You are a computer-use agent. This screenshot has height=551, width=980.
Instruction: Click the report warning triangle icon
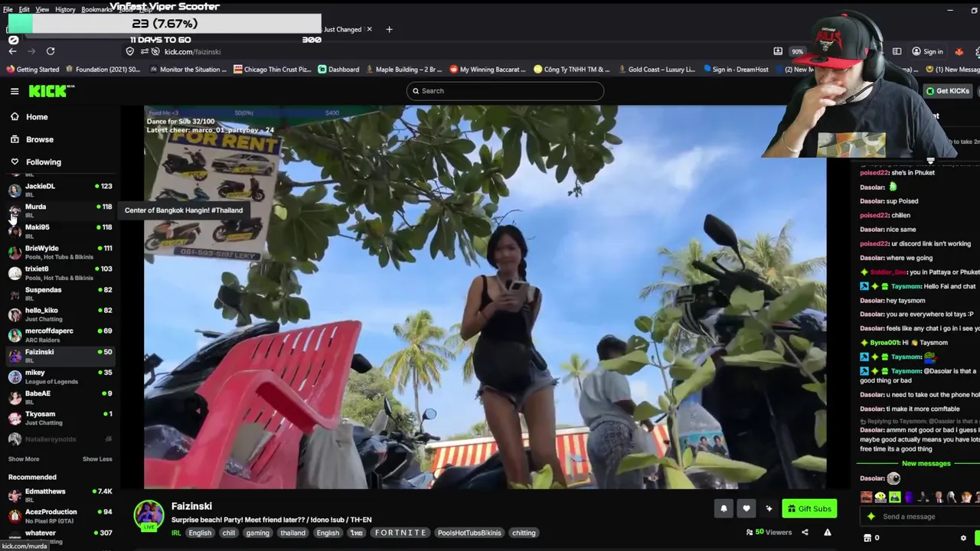coord(828,533)
